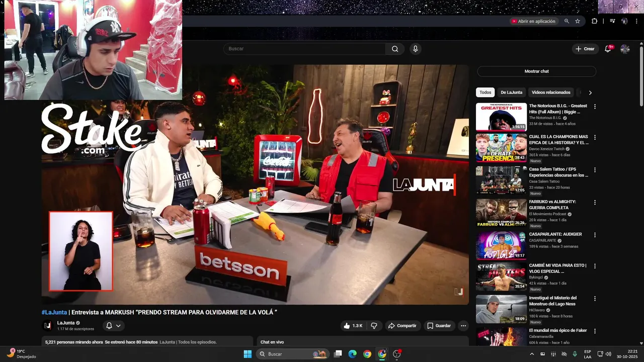
Task: Open the Chrome profile avatar in toolbar
Action: point(624,21)
